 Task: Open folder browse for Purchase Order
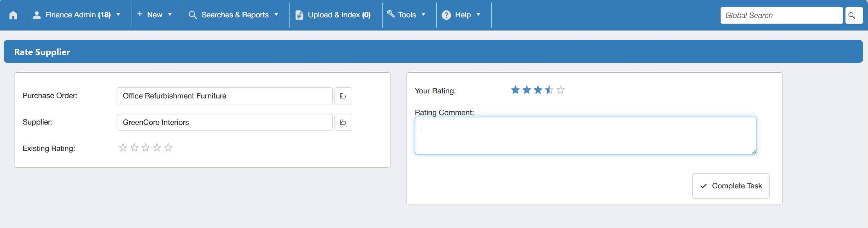343,96
